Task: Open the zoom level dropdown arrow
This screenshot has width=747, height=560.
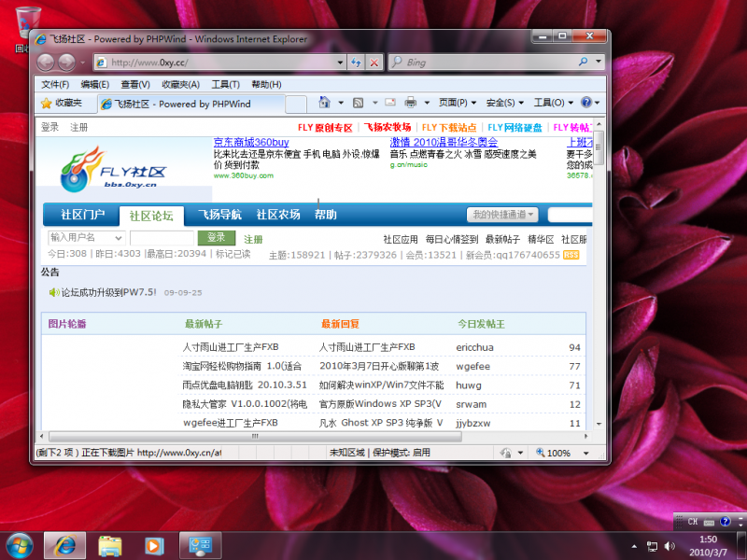Action: tap(586, 453)
